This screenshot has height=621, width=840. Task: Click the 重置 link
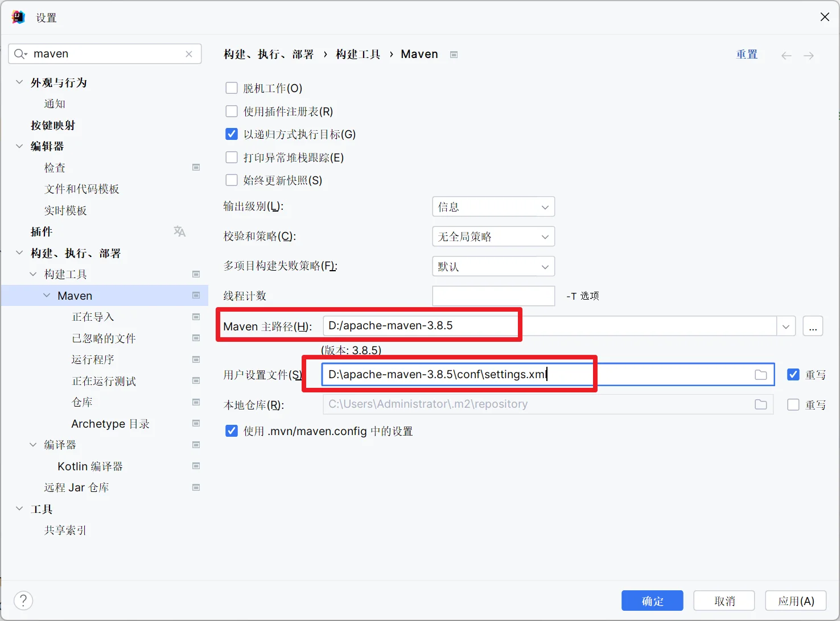pos(747,55)
